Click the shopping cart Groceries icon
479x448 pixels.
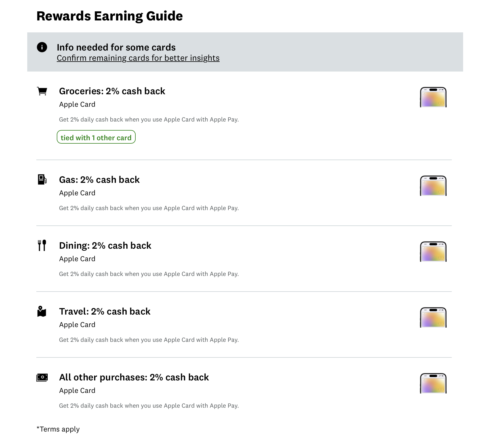[x=42, y=91]
